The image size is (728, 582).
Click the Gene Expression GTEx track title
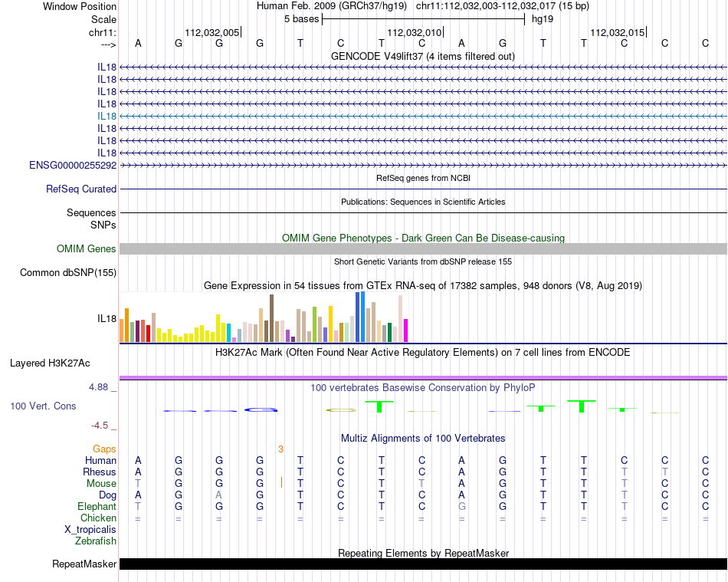(423, 285)
